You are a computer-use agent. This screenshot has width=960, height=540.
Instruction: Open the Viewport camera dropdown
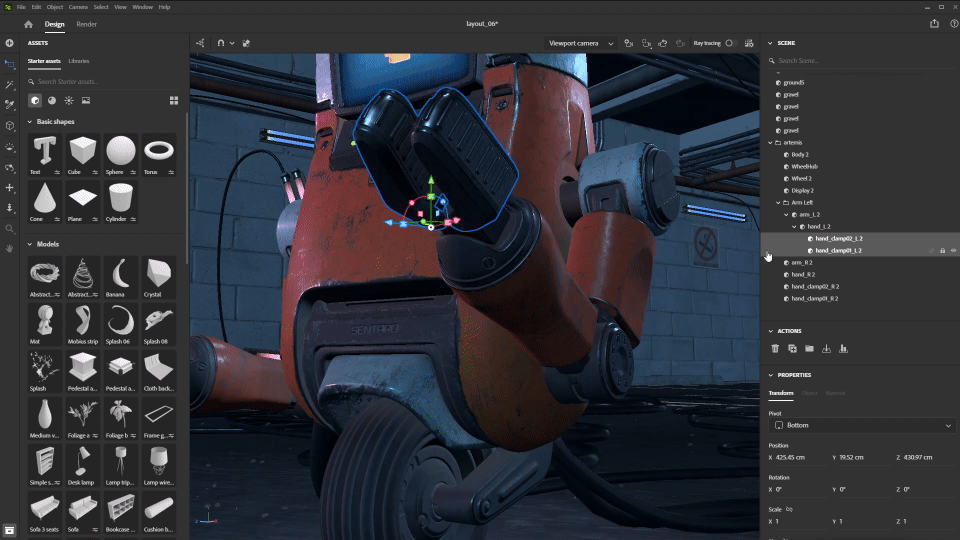point(580,43)
